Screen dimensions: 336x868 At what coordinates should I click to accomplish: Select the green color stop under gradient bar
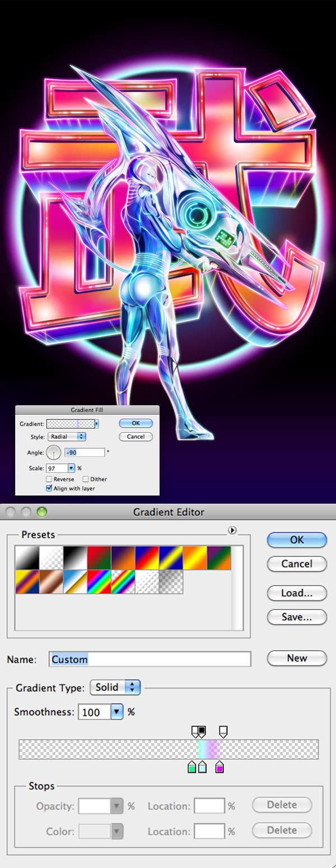tap(192, 767)
